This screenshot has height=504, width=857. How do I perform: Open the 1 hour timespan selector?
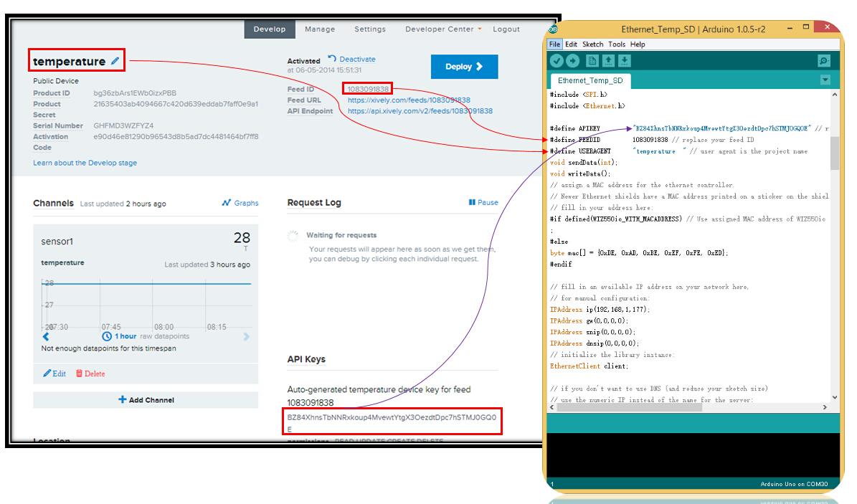coord(119,336)
